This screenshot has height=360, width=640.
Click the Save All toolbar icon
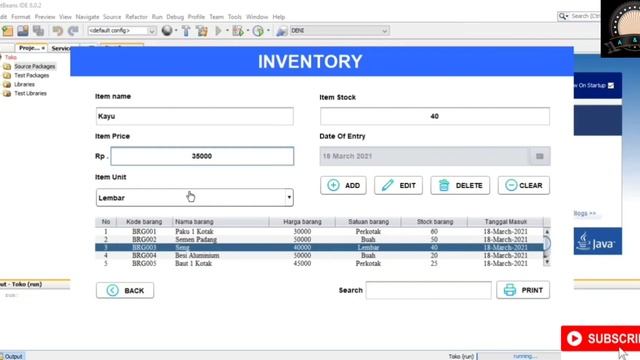(x=38, y=31)
